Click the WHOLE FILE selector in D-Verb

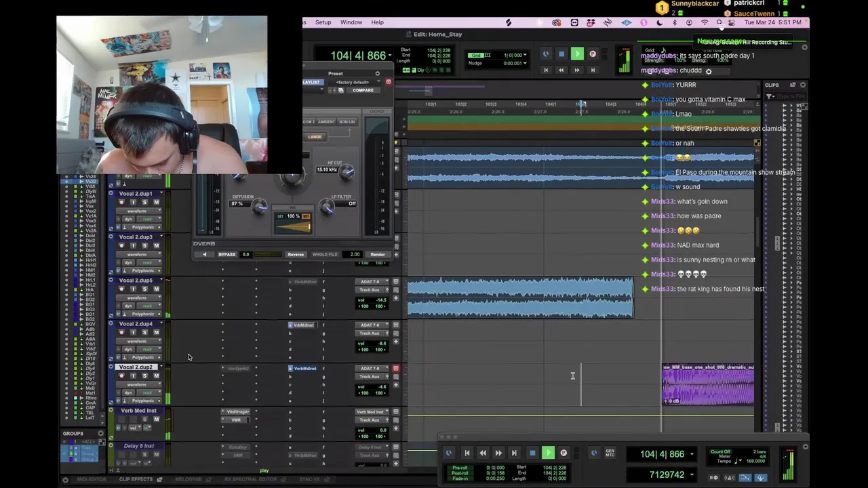pyautogui.click(x=325, y=255)
